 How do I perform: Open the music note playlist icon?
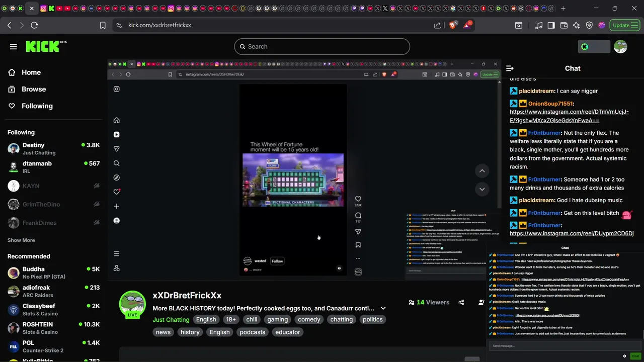[x=539, y=25]
